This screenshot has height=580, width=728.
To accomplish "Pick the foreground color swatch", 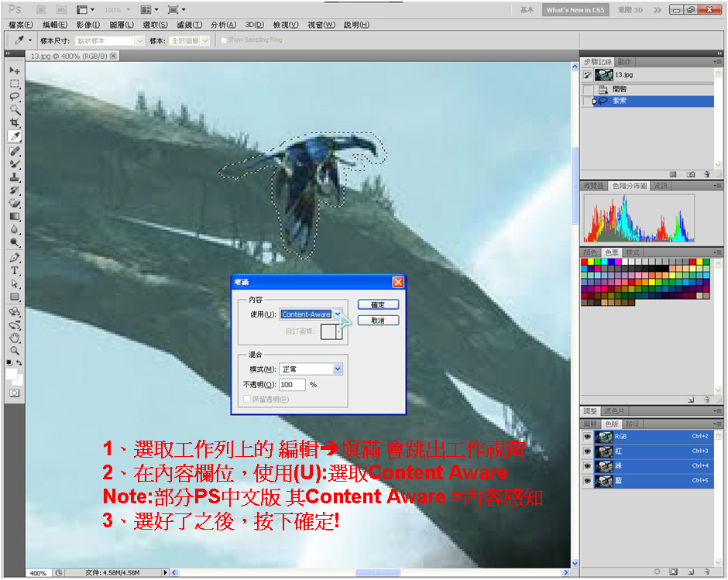I will point(12,374).
